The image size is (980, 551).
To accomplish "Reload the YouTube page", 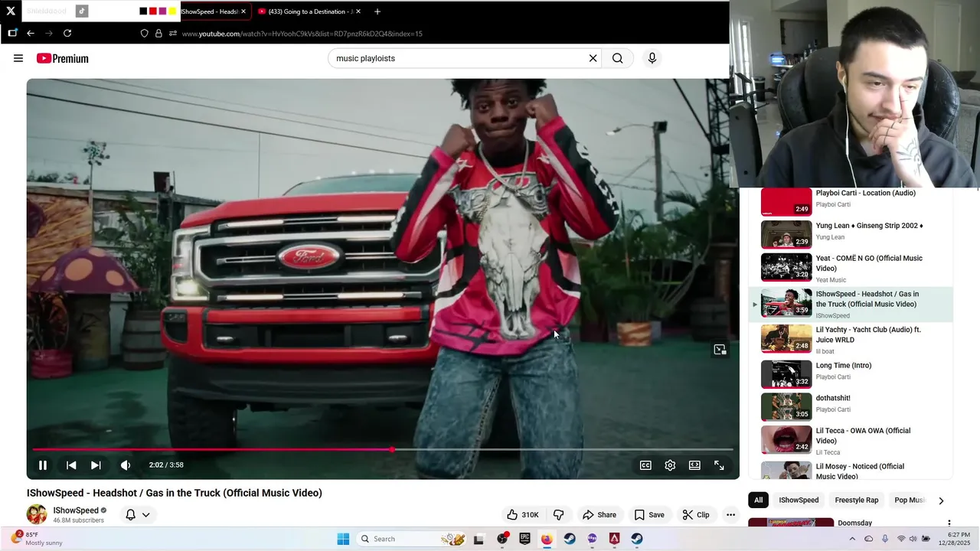I will point(67,33).
